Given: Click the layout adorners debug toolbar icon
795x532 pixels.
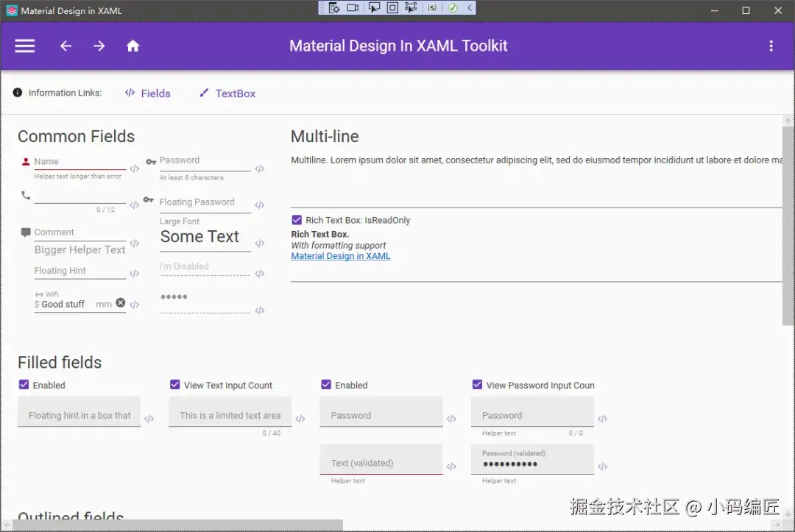Looking at the screenshot, I should click(392, 7).
